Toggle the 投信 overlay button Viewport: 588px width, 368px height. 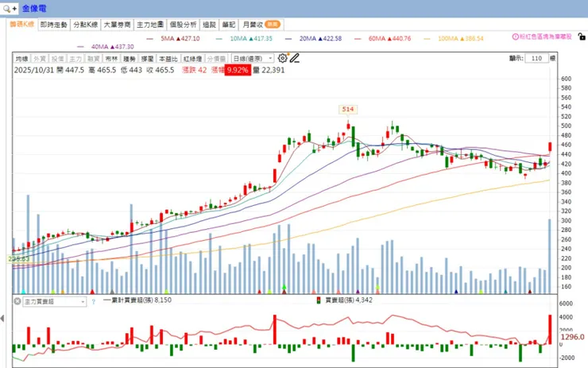(58, 59)
